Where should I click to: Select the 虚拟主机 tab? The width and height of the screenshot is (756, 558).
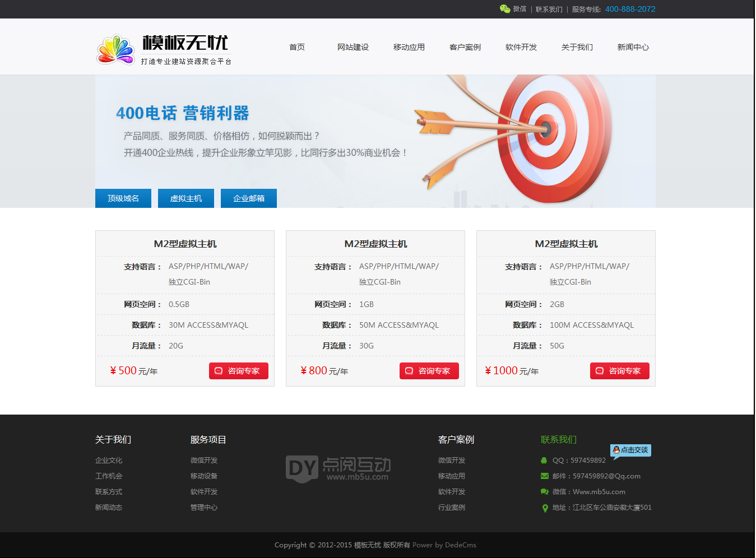point(186,198)
